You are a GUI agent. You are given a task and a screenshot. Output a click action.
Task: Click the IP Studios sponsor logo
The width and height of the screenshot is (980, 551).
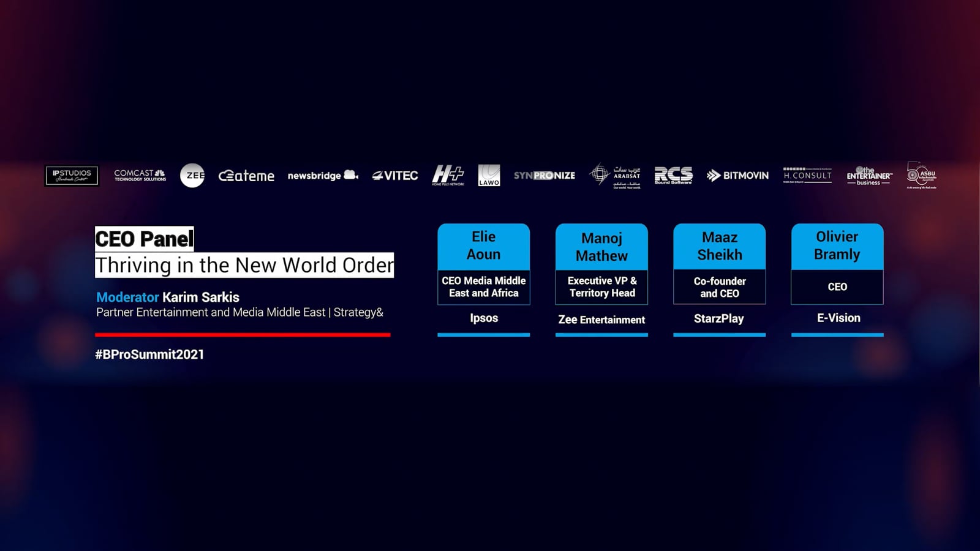coord(72,176)
